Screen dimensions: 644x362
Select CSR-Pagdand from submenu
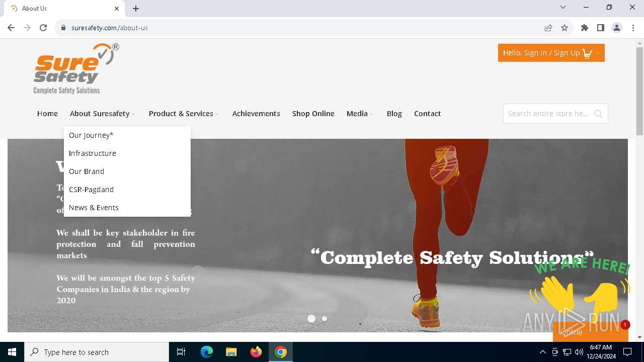(91, 190)
